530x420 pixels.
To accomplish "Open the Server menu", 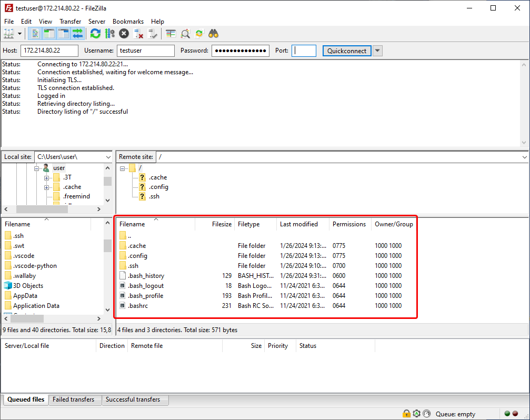I will pyautogui.click(x=97, y=21).
